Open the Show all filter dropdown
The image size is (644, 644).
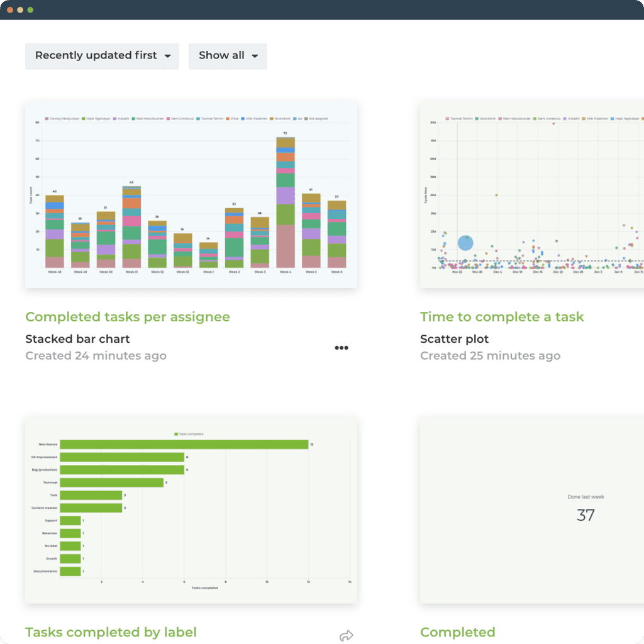[x=227, y=56]
